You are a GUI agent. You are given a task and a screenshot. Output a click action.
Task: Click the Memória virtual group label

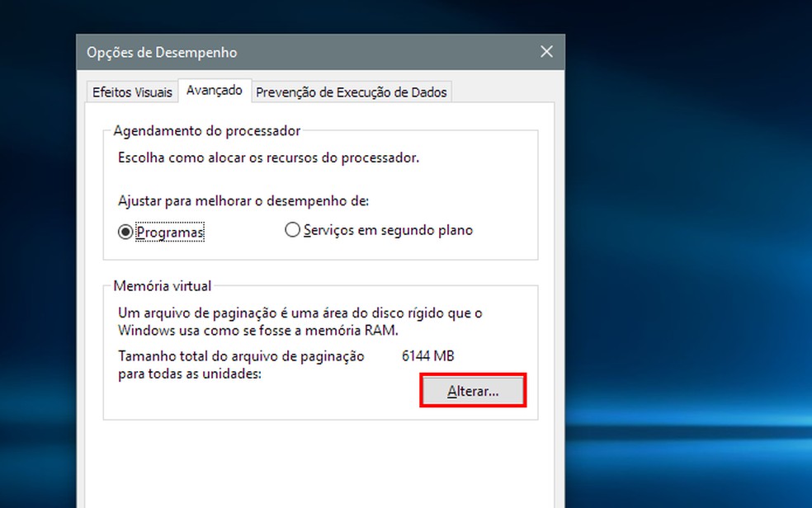click(x=162, y=286)
